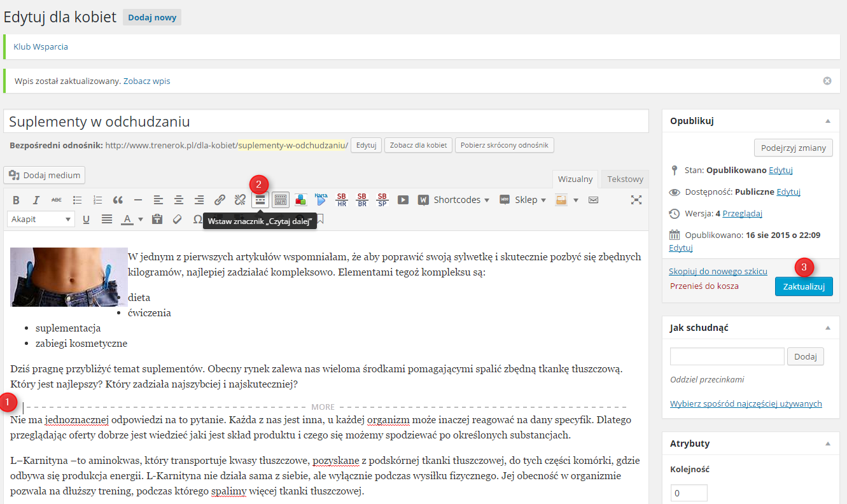Remove link with unlink icon
Screen dimensions: 847x504
tap(240, 200)
